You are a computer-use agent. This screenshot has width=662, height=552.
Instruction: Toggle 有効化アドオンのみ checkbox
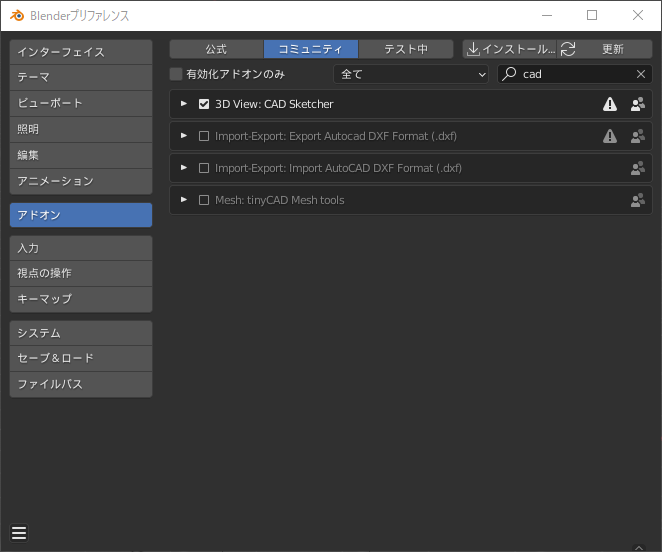[176, 74]
